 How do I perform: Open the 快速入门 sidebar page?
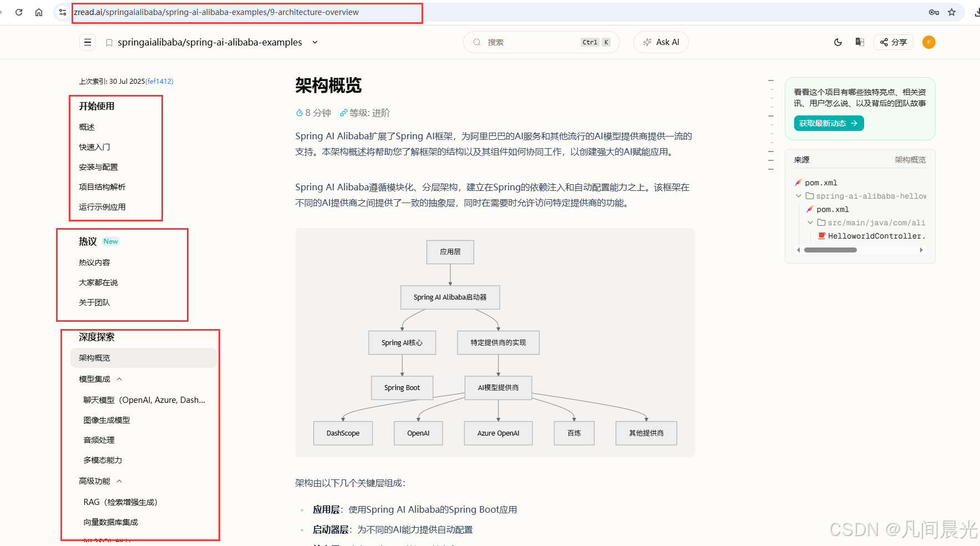point(94,147)
